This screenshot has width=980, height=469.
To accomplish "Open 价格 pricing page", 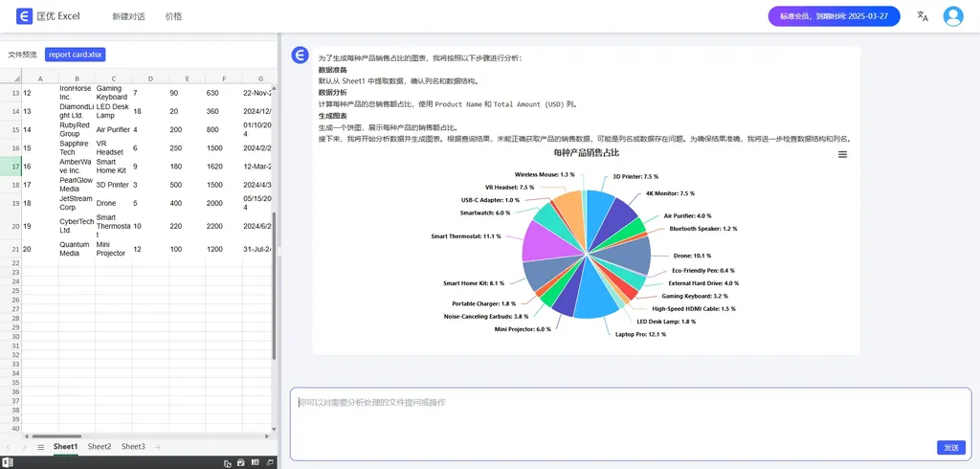I will 173,16.
